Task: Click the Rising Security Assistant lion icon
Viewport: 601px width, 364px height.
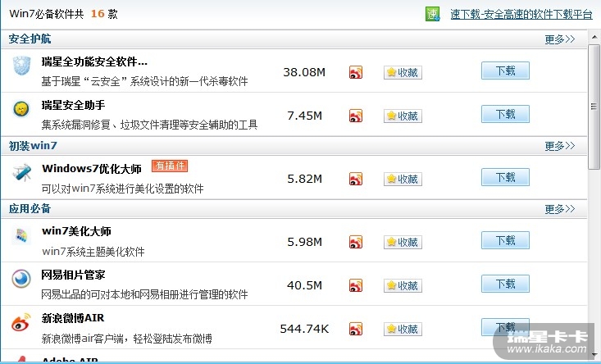Action: pyautogui.click(x=21, y=109)
